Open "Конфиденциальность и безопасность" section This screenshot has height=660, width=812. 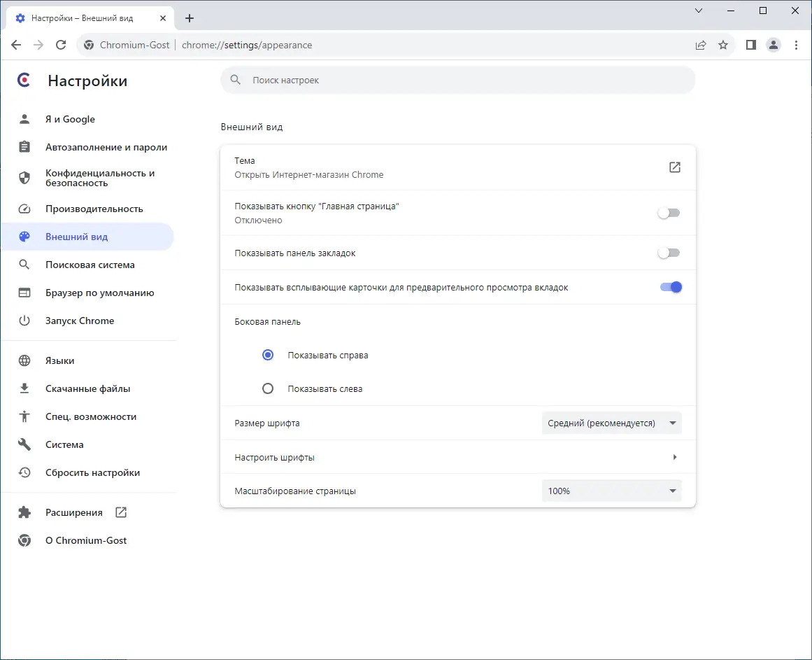[99, 178]
